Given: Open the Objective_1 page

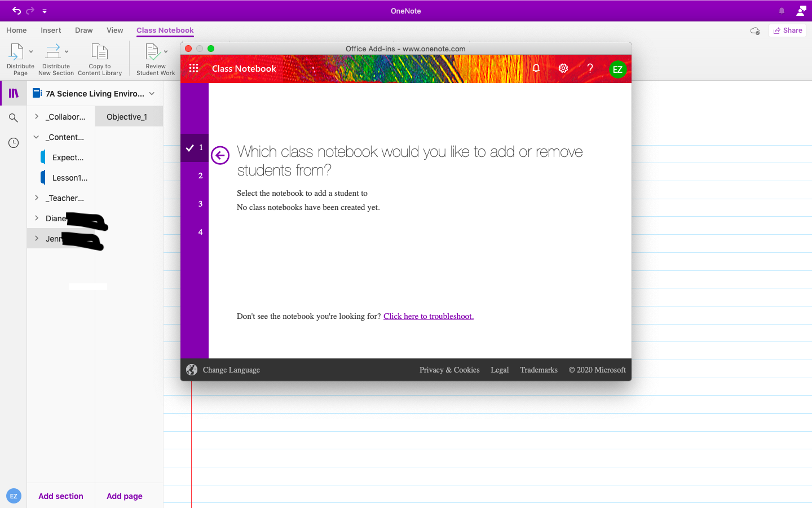Looking at the screenshot, I should (129, 117).
